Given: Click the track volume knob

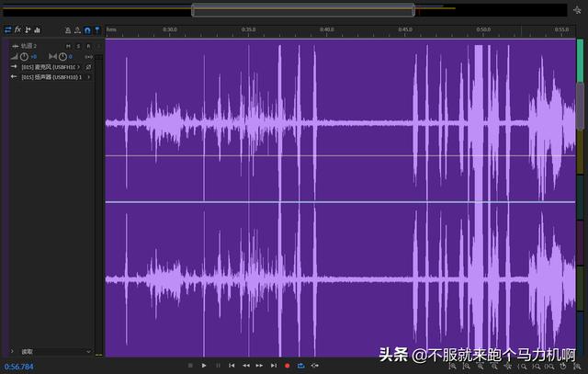Looking at the screenshot, I should tap(25, 57).
